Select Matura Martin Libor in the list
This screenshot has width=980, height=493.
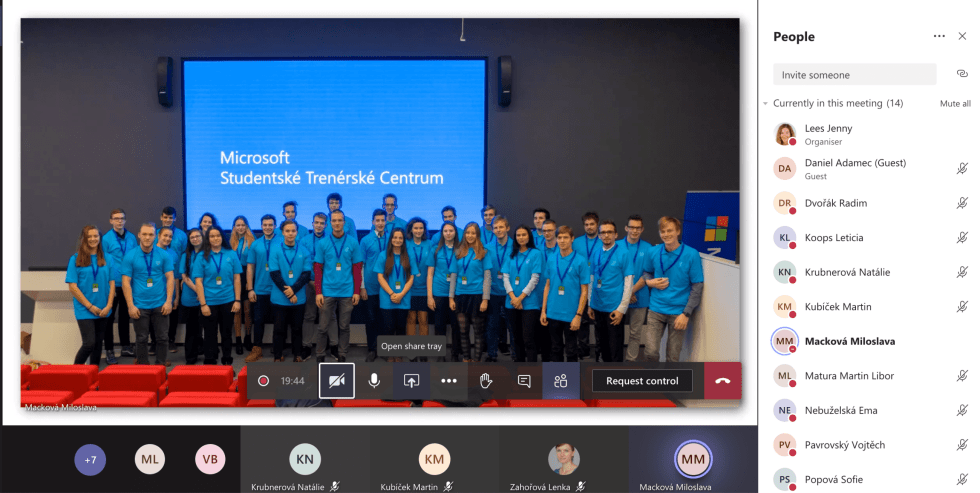(870, 376)
